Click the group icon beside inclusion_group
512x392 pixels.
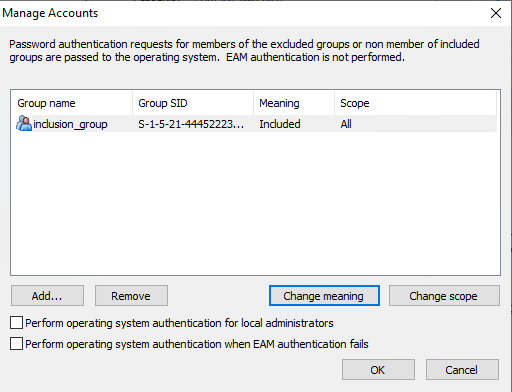click(x=24, y=123)
